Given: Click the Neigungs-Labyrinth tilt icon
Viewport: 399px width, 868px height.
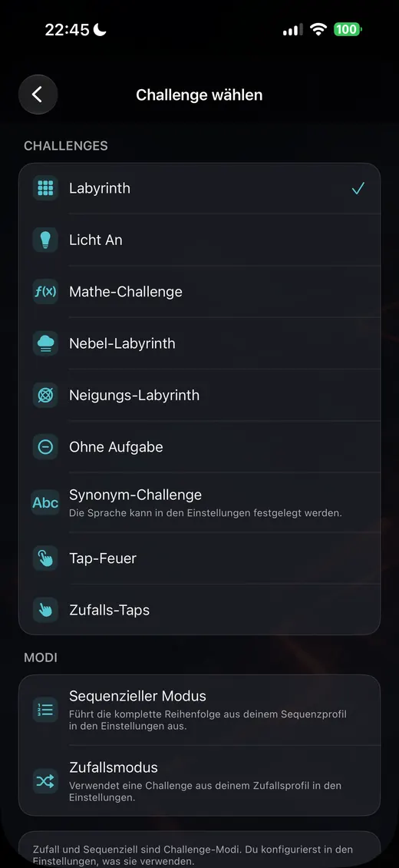Looking at the screenshot, I should click(x=45, y=396).
